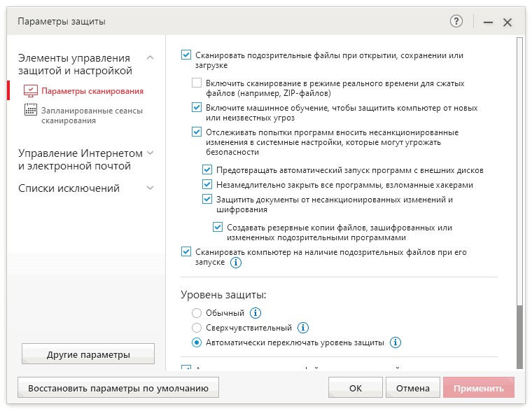Click the help question mark icon
This screenshot has width=532, height=416.
pyautogui.click(x=456, y=22)
